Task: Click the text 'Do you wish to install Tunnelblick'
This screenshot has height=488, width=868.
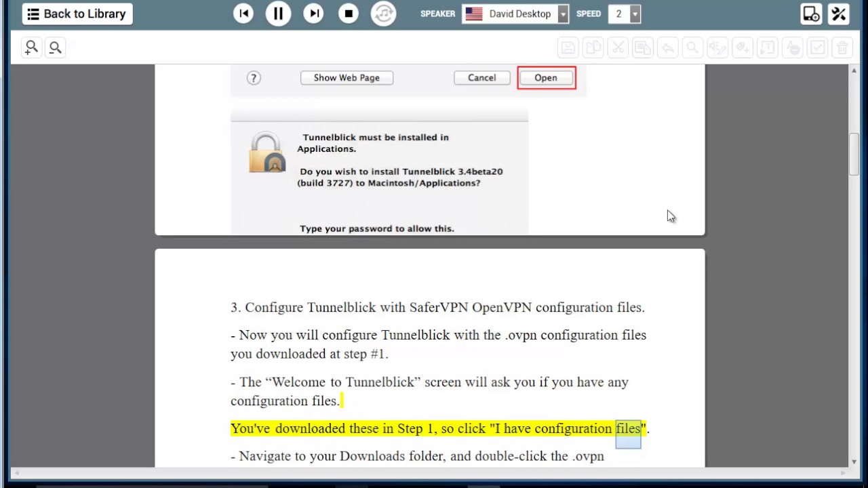Action: 401,171
